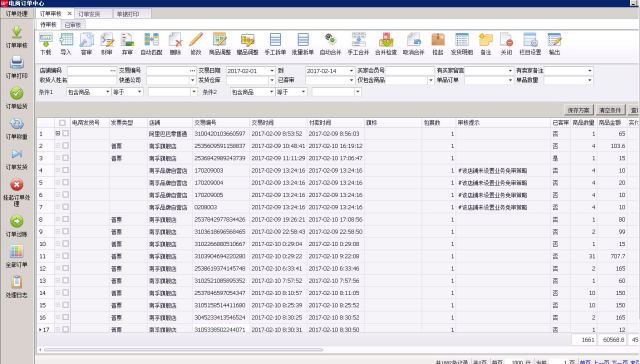Click the browse button of 店铺编码 field

113,71
